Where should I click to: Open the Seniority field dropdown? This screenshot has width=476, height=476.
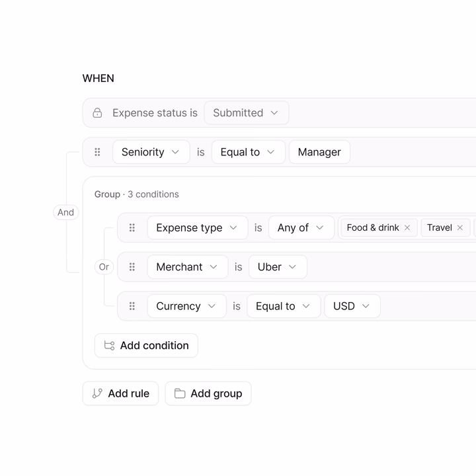[151, 152]
